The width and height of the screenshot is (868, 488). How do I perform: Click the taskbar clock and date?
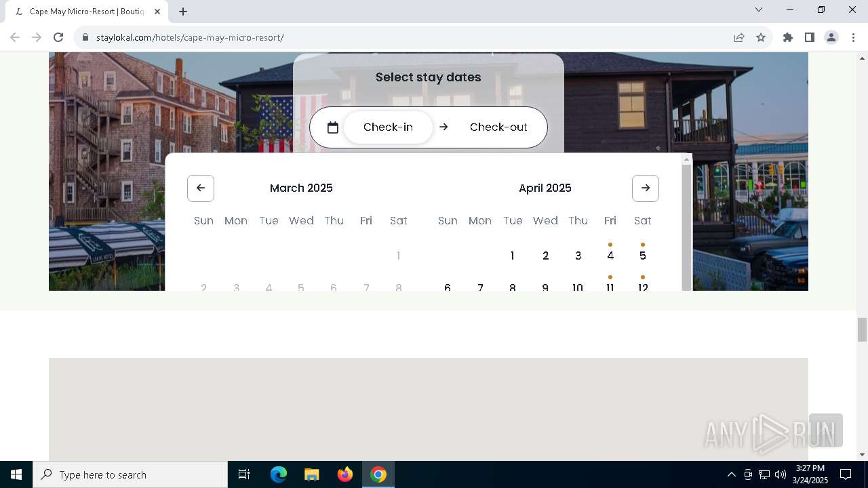(x=811, y=474)
